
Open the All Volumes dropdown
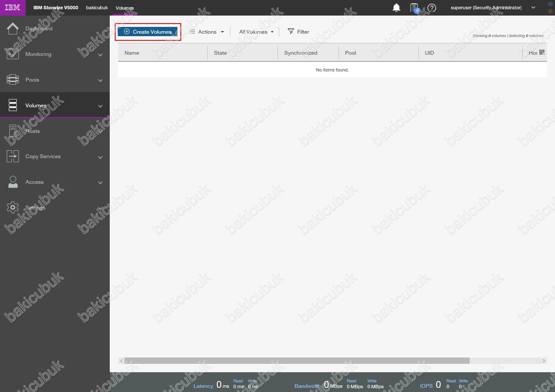point(256,32)
